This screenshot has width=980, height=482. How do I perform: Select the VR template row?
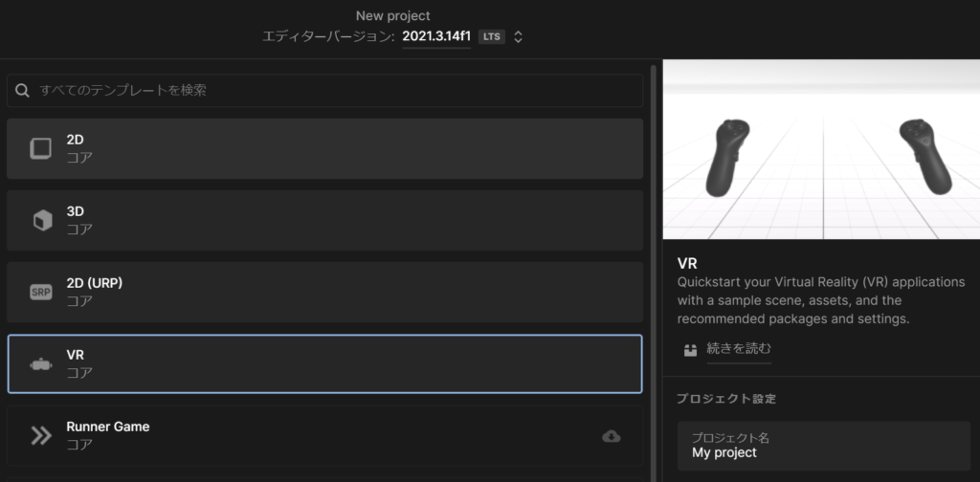[325, 364]
